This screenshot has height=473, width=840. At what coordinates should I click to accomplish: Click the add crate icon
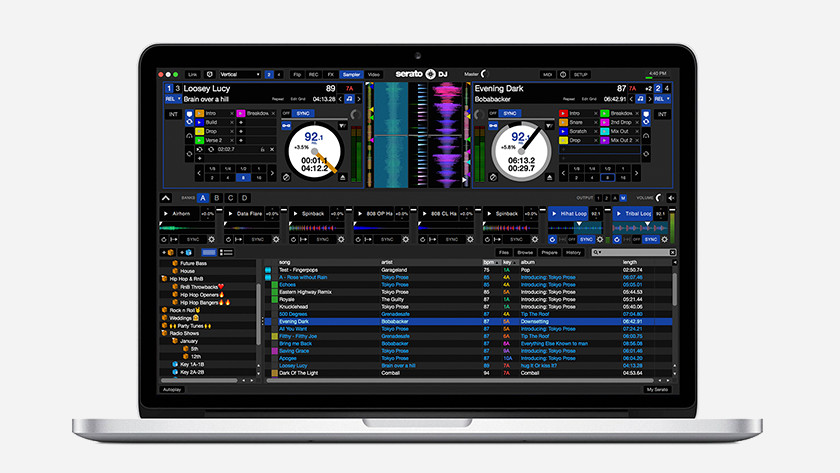[x=168, y=252]
